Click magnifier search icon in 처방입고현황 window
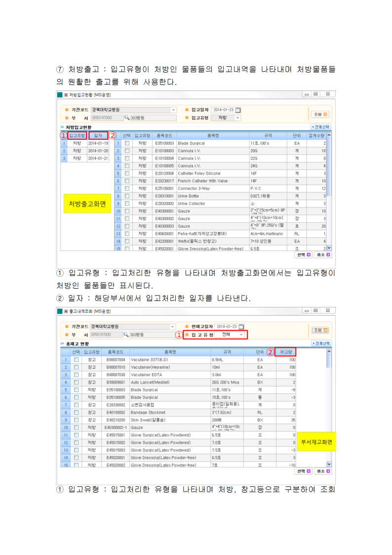The image size is (392, 555). tap(126, 118)
